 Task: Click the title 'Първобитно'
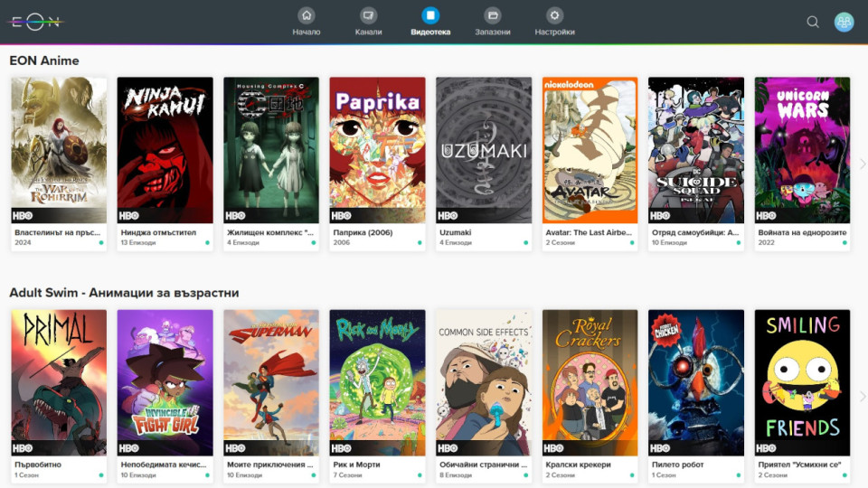(x=38, y=465)
